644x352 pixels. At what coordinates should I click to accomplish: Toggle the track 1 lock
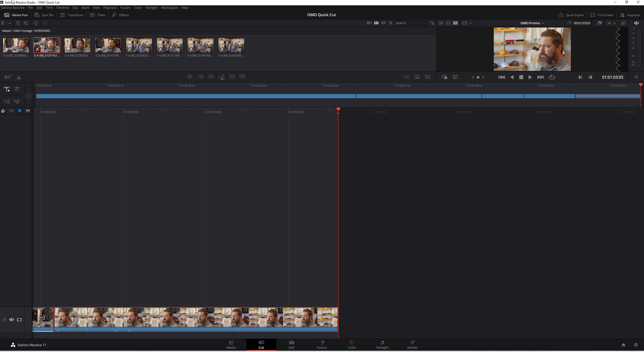pos(5,320)
